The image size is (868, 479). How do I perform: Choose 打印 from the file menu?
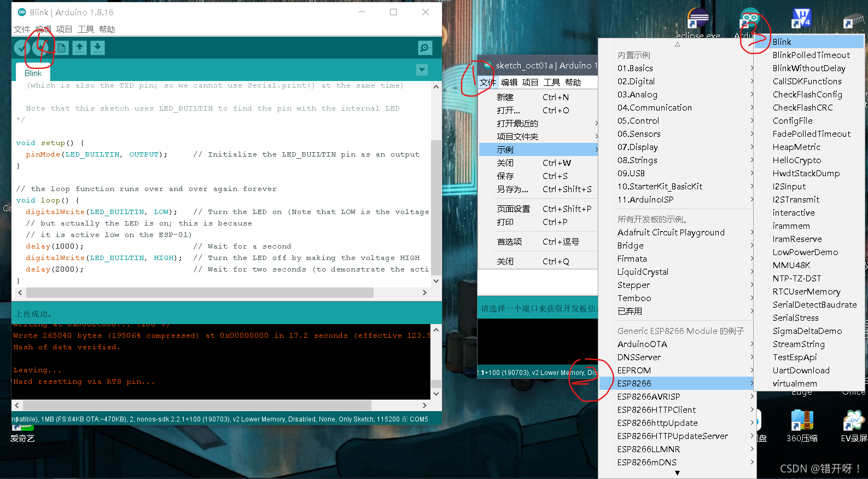[x=538, y=222]
